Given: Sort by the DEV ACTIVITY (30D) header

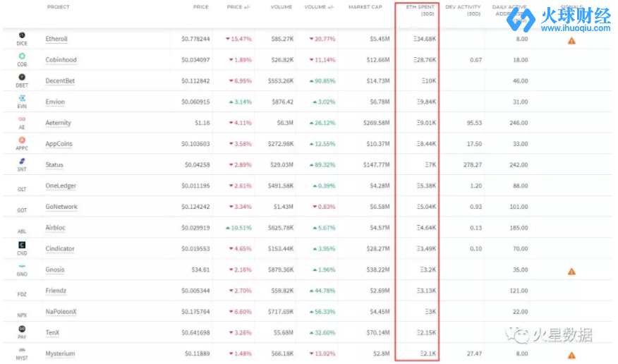Looking at the screenshot, I should coord(463,11).
